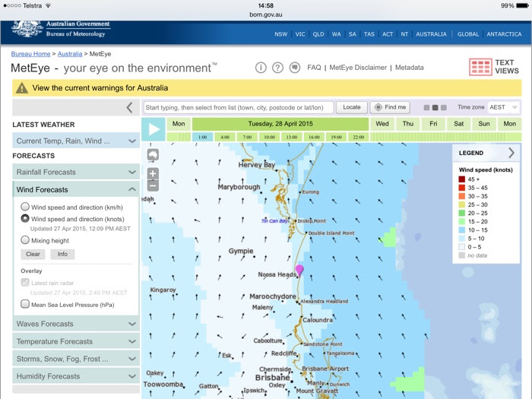Open the Time zone AEST dropdown

click(503, 107)
